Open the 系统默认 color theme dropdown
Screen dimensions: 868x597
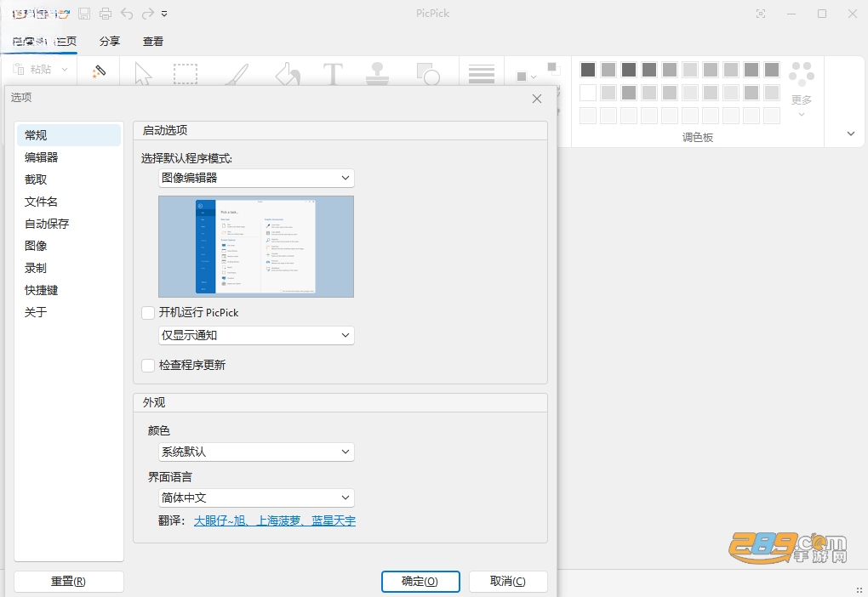tap(256, 452)
